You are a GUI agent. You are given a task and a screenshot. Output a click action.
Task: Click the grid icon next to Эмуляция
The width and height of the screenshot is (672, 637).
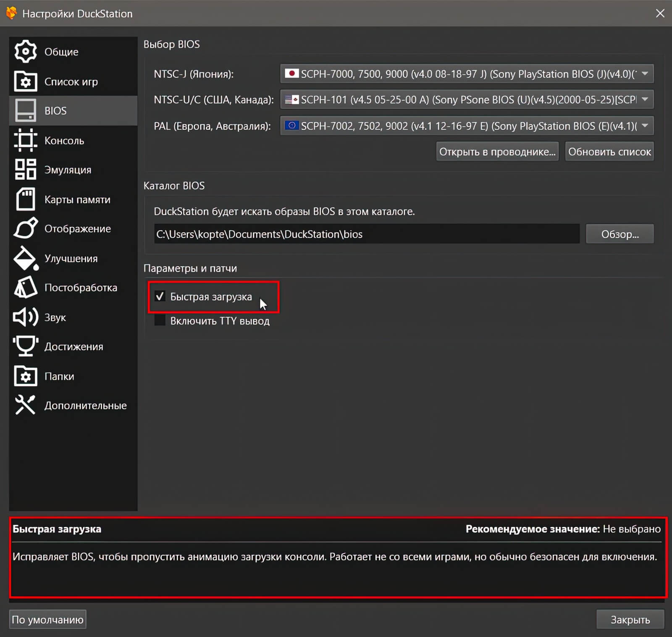(26, 170)
